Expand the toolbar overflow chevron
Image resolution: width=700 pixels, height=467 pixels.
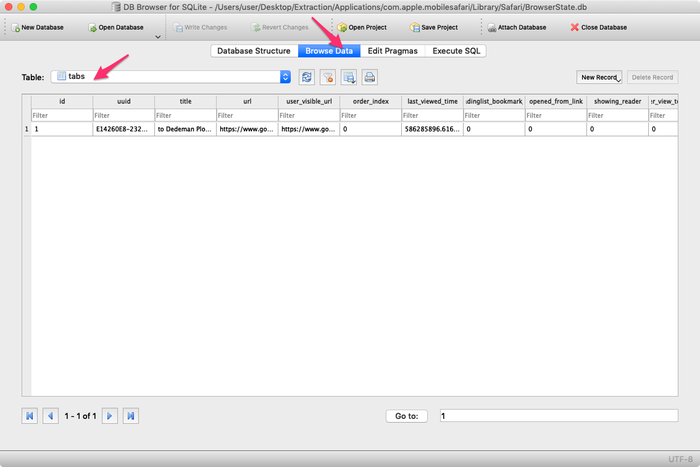[158, 37]
